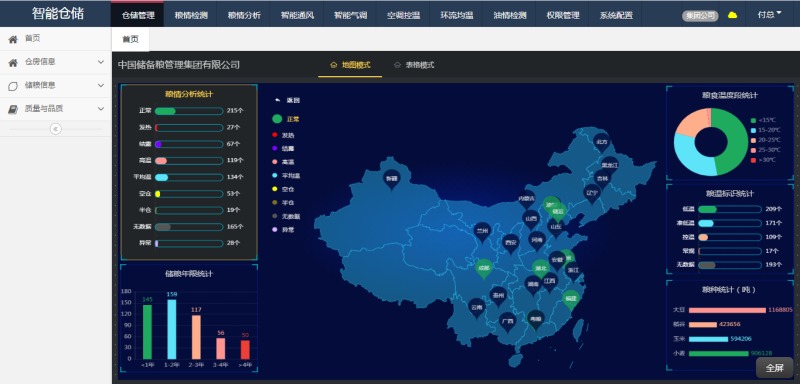Toggle the 发热 red legend filter
This screenshot has width=800, height=384.
pos(284,135)
